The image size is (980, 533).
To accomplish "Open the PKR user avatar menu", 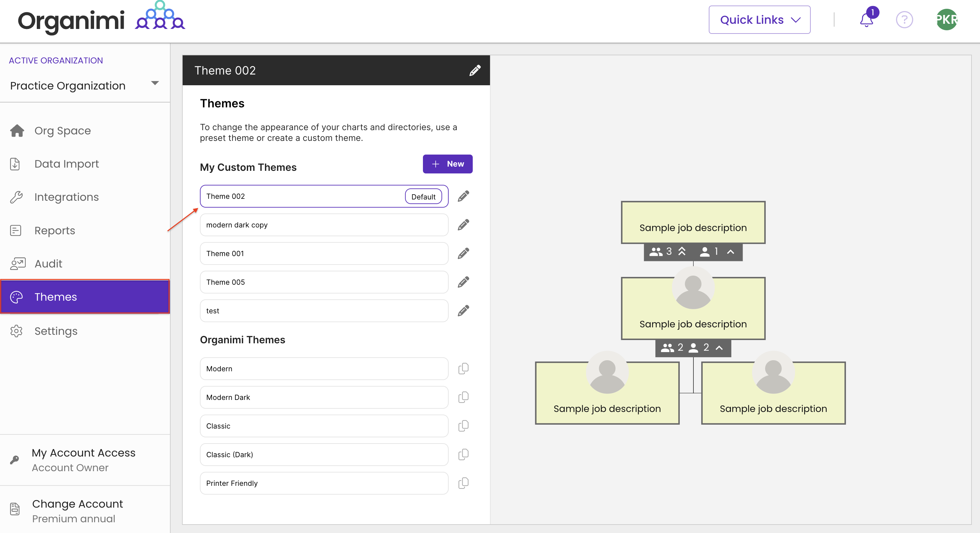I will click(946, 20).
